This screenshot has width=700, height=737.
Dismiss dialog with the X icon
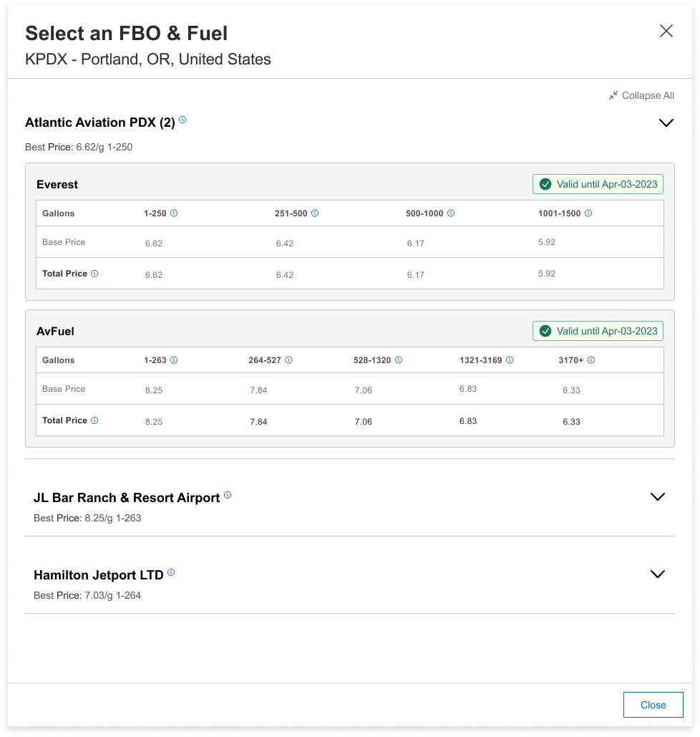[666, 31]
